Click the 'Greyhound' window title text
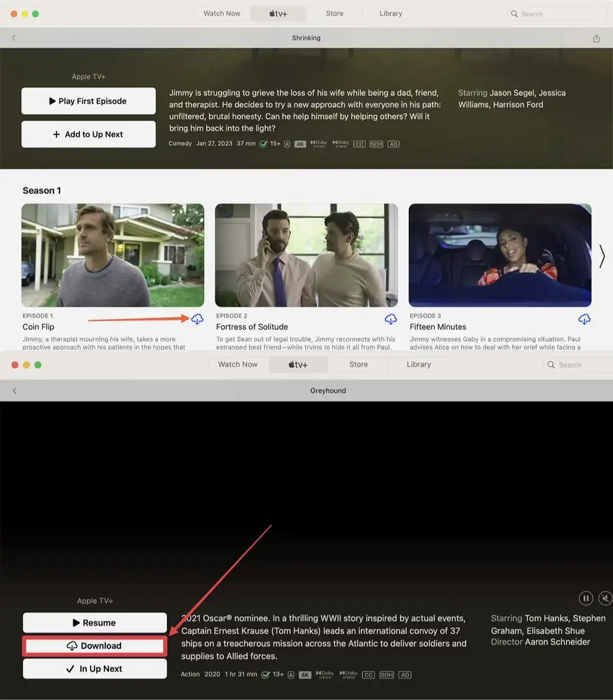 (328, 391)
